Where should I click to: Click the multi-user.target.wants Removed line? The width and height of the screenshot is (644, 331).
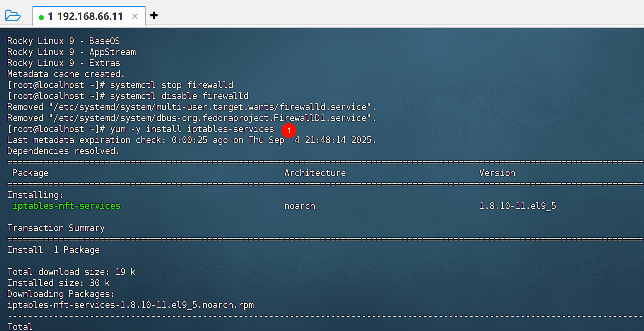192,107
